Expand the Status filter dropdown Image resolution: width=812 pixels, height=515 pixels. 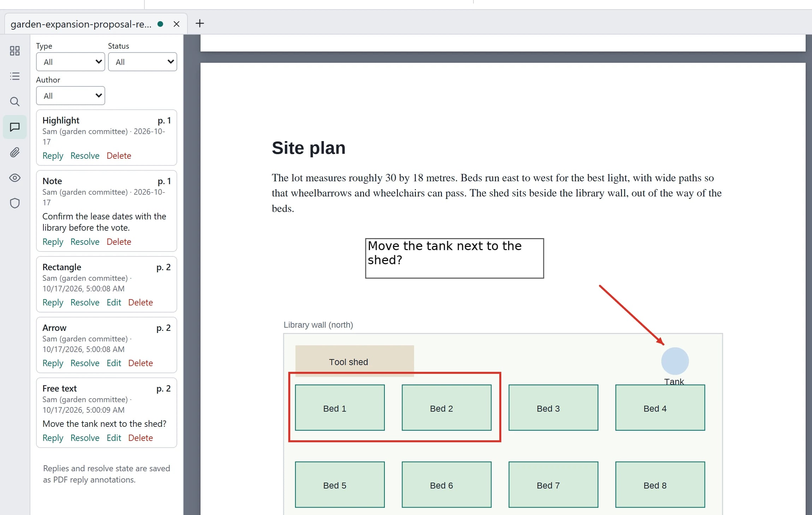[143, 62]
